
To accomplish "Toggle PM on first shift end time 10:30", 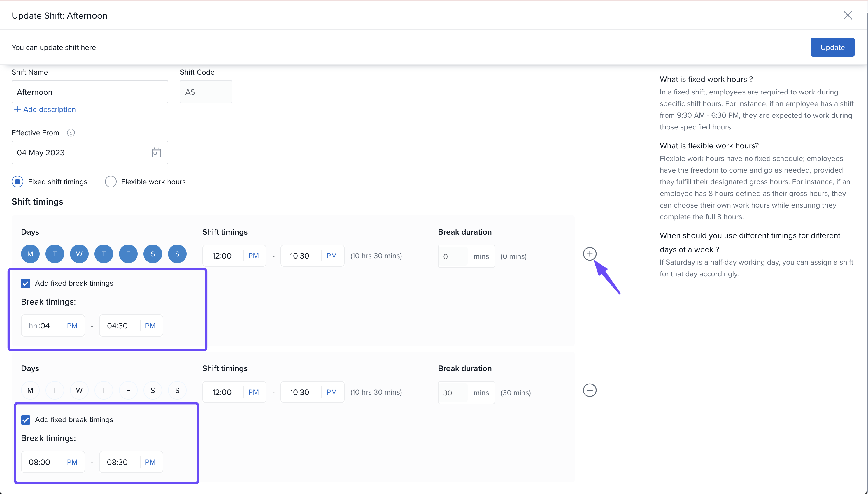I will click(x=332, y=256).
